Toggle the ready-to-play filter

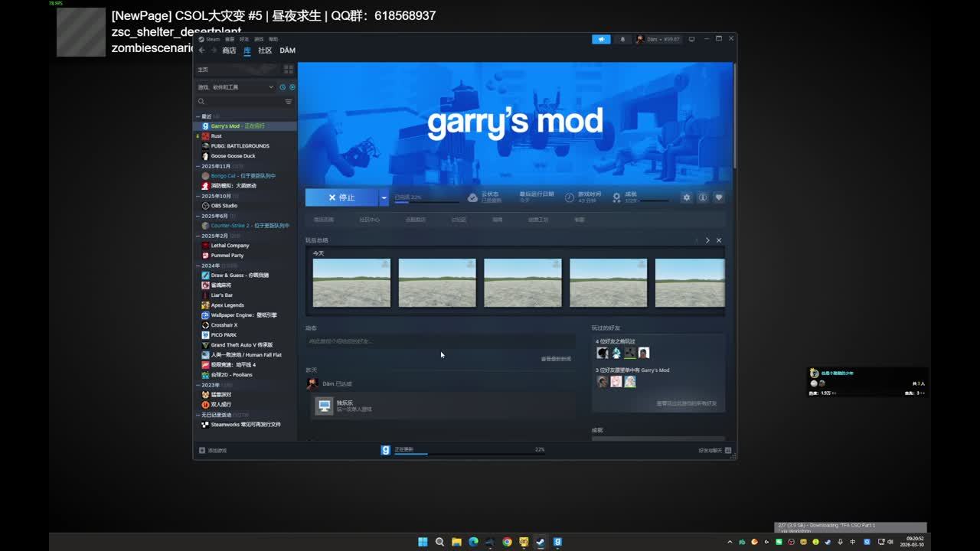click(292, 87)
